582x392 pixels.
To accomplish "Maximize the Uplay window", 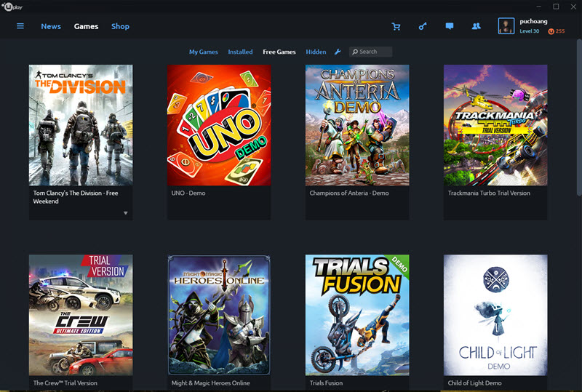I will point(556,7).
